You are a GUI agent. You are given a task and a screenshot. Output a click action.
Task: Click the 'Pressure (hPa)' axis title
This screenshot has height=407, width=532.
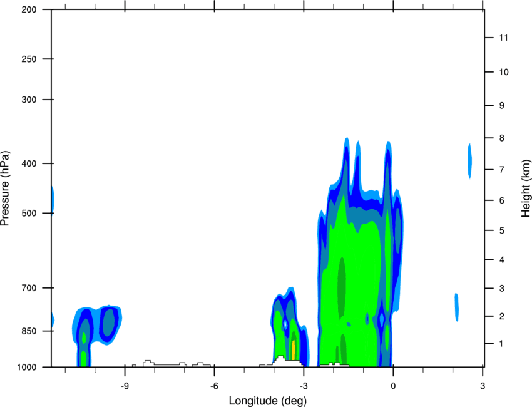coord(5,188)
